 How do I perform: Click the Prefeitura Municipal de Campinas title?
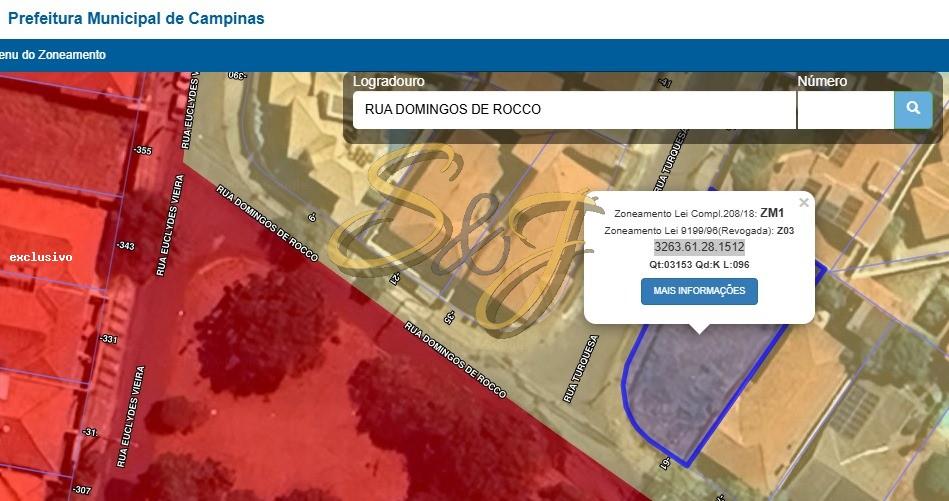136,18
